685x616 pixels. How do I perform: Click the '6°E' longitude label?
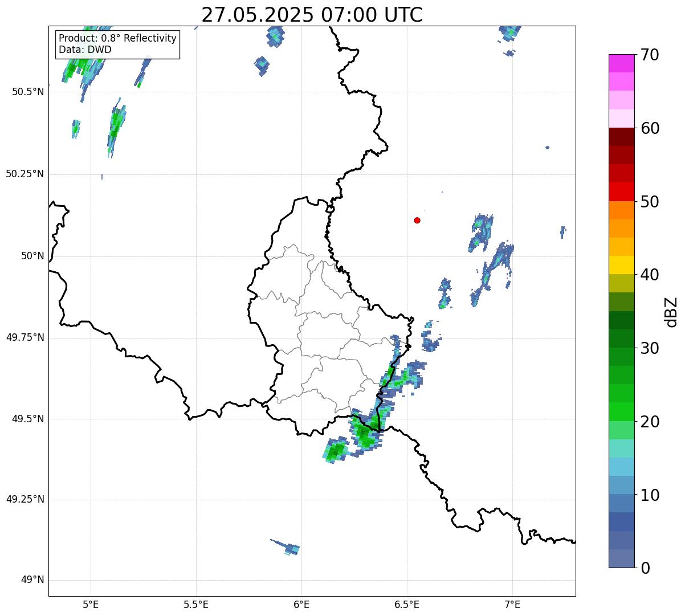[x=301, y=605]
